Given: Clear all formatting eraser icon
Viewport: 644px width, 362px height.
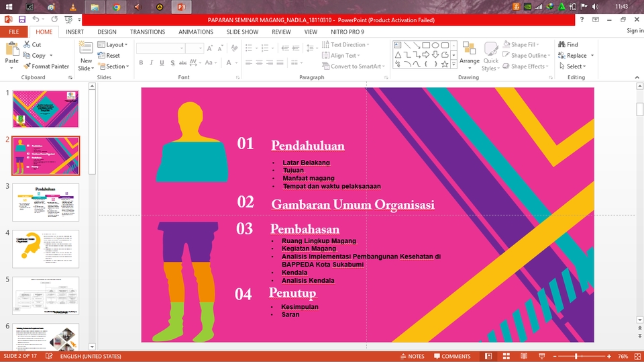Looking at the screenshot, I should [235, 48].
